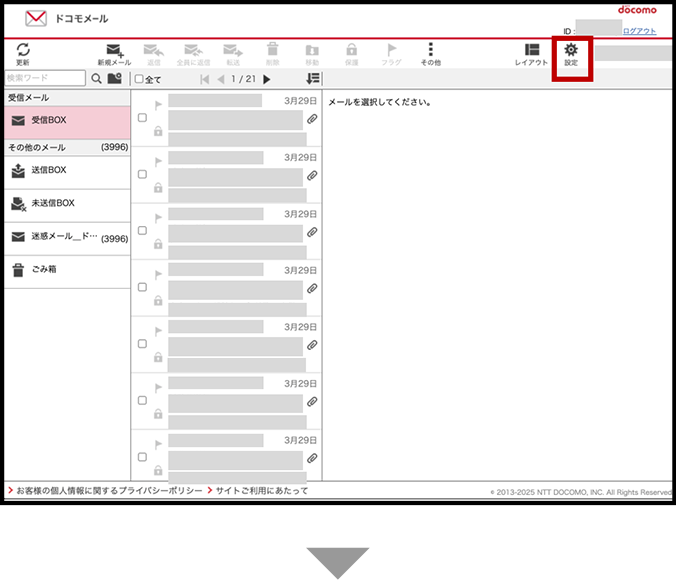Image resolution: width=676 pixels, height=580 pixels.
Task: Check the second email's checkbox
Action: 142,174
